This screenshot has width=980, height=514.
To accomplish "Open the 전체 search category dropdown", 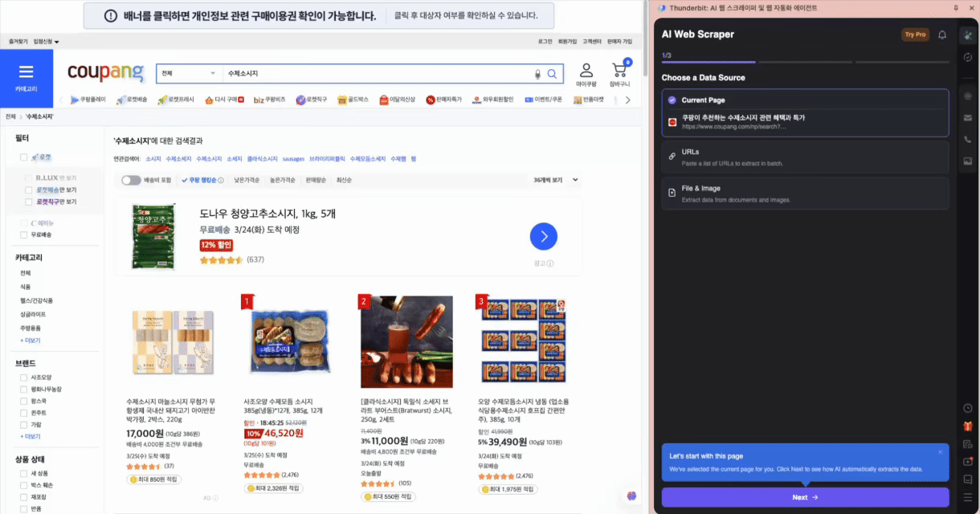I will [188, 74].
